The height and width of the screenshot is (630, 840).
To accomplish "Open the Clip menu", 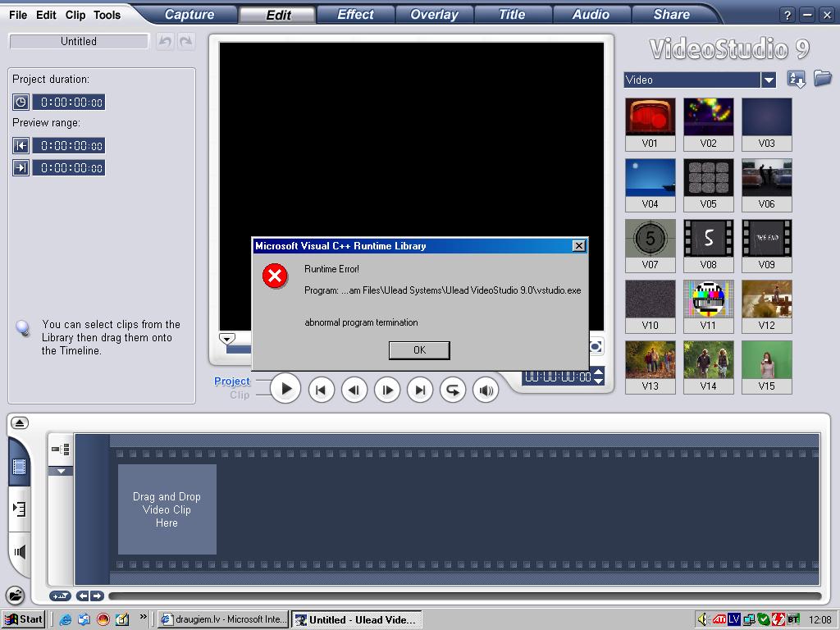I will coord(75,15).
